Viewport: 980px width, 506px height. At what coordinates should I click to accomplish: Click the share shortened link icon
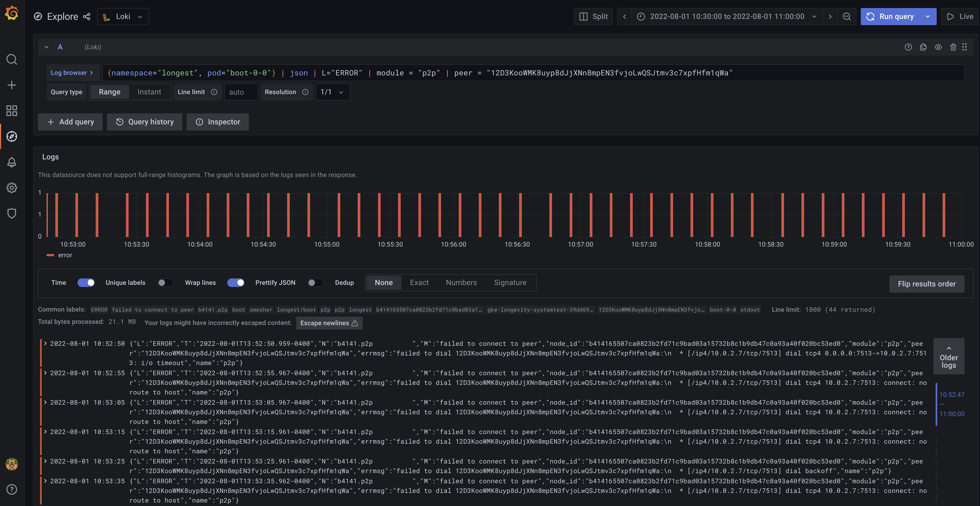(87, 16)
